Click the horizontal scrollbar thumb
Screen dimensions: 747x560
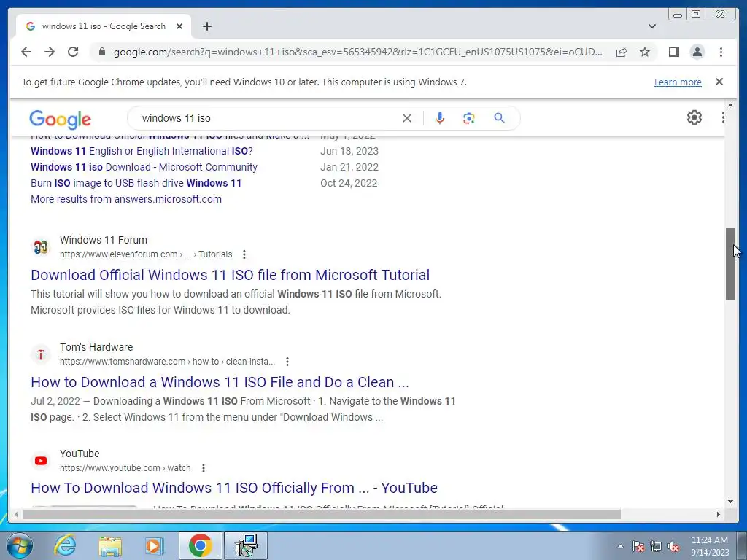[322, 514]
